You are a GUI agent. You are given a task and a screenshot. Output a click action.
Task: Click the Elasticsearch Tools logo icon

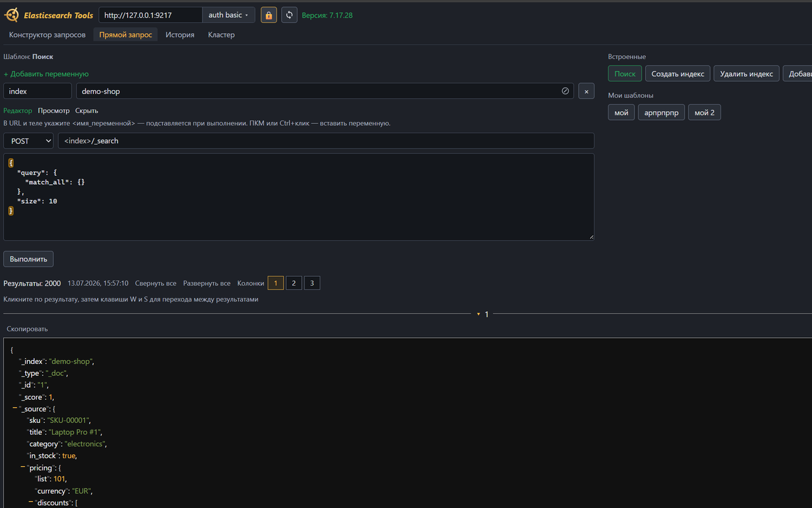(11, 15)
